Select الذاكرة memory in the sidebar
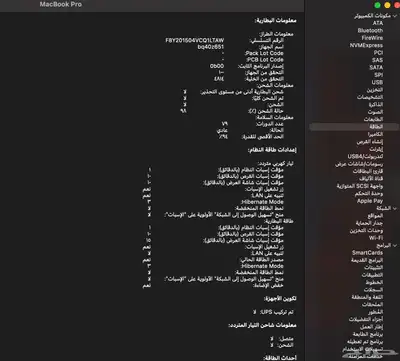 click(376, 104)
